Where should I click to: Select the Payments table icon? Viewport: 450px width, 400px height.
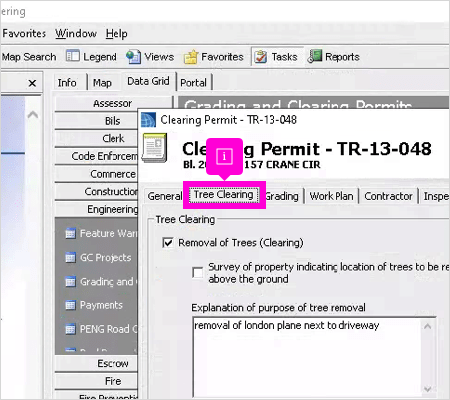tap(70, 305)
